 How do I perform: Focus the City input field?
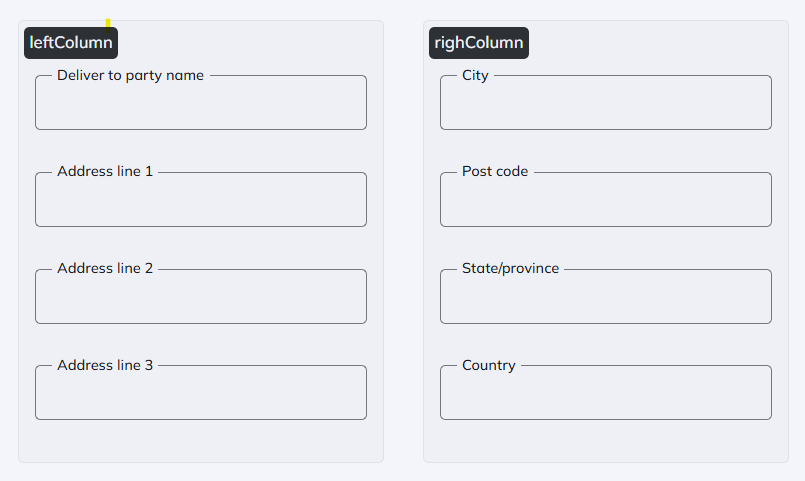(x=606, y=103)
